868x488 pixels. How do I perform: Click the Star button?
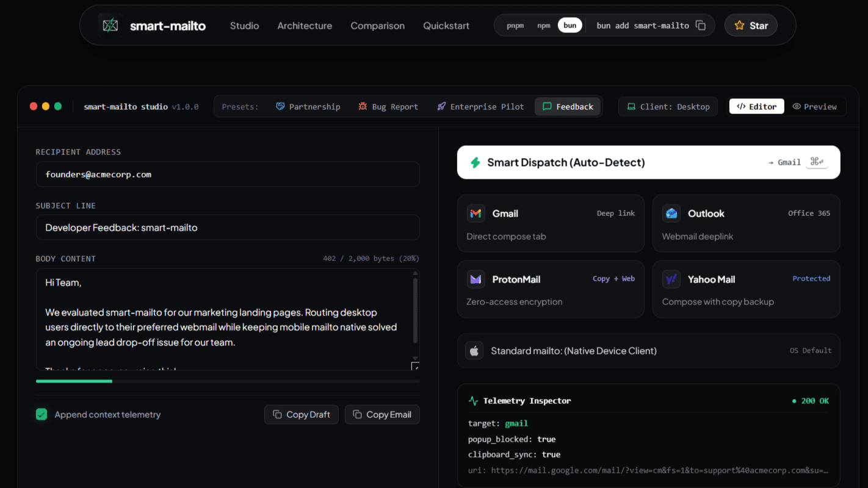tap(751, 26)
